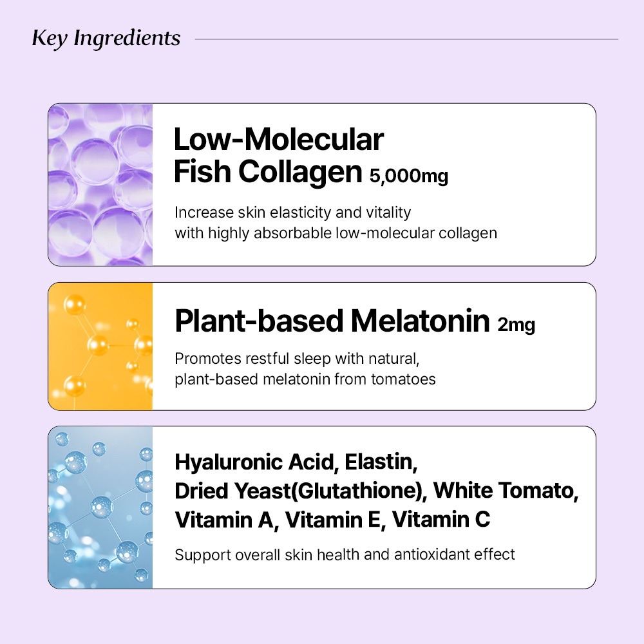Click the Elastin ingredient

pyautogui.click(x=382, y=462)
